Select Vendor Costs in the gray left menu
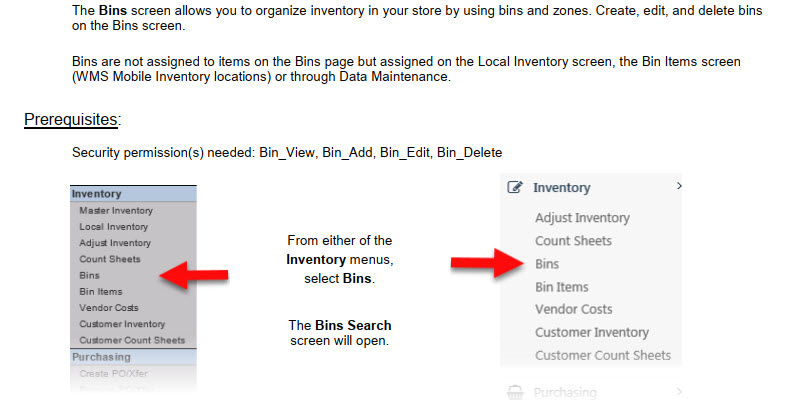The height and width of the screenshot is (412, 785). point(109,307)
